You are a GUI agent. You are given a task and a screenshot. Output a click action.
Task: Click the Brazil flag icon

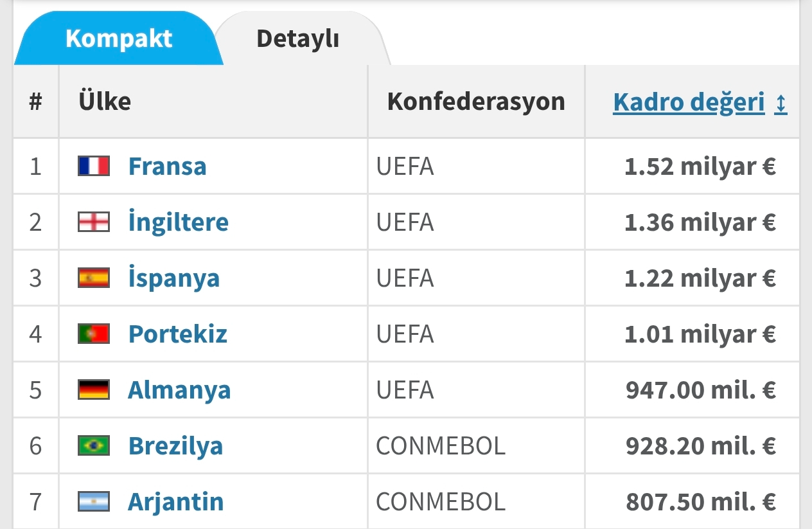pos(94,446)
